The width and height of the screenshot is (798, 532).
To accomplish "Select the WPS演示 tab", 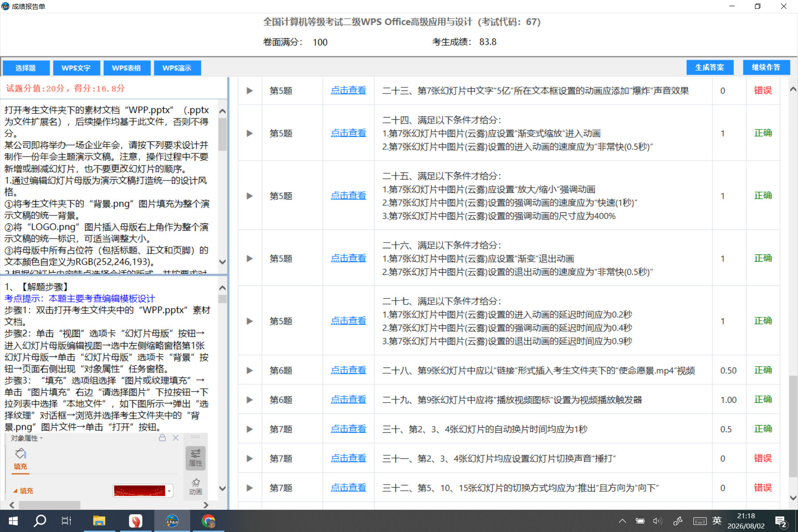I will 177,68.
